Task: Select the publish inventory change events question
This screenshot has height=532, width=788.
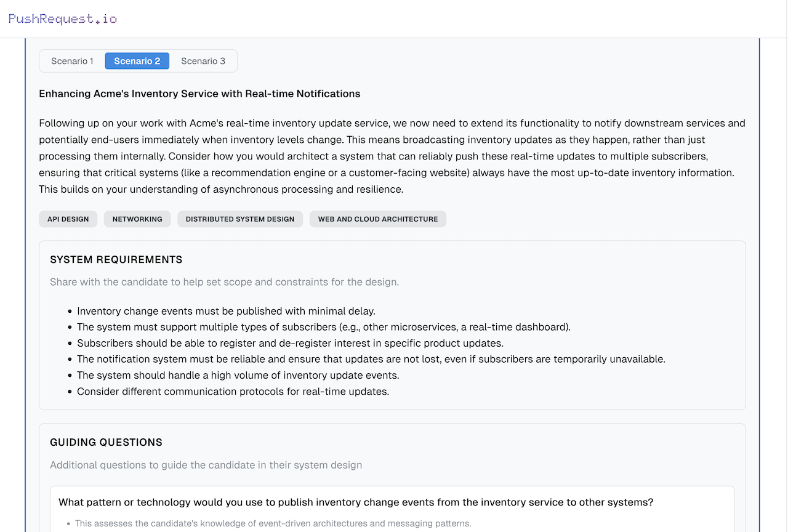Action: pyautogui.click(x=356, y=502)
